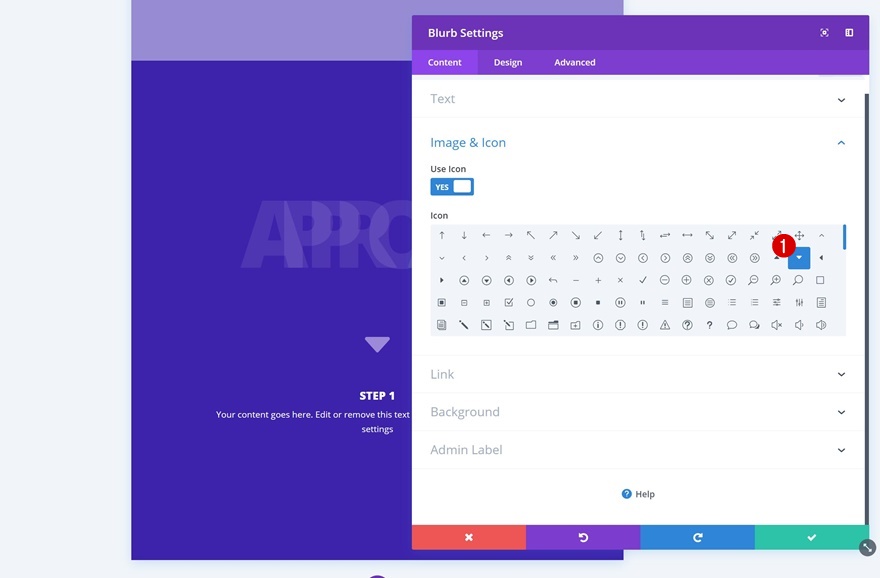Select the circled question mark icon
Viewport: 880px width, 578px height.
click(x=687, y=325)
